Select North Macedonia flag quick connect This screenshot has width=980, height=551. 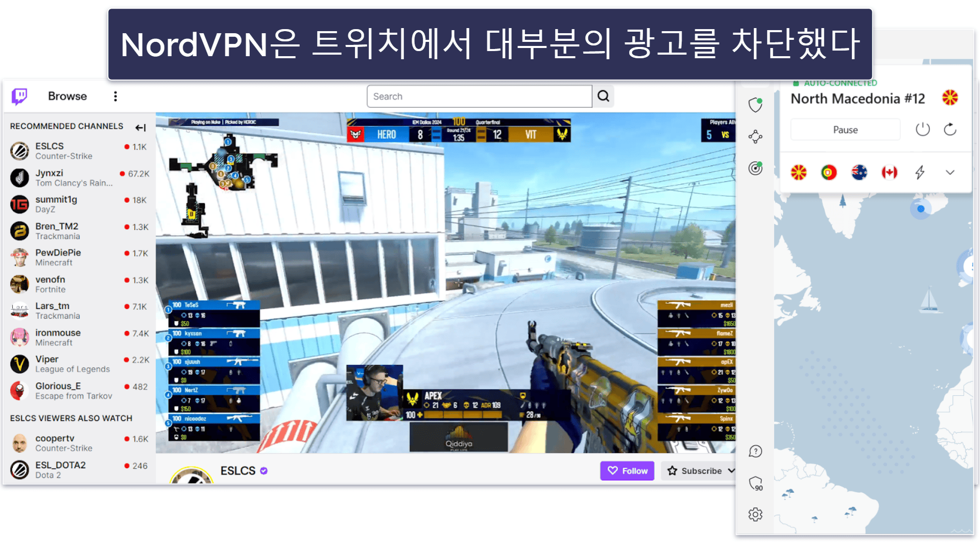pos(799,173)
